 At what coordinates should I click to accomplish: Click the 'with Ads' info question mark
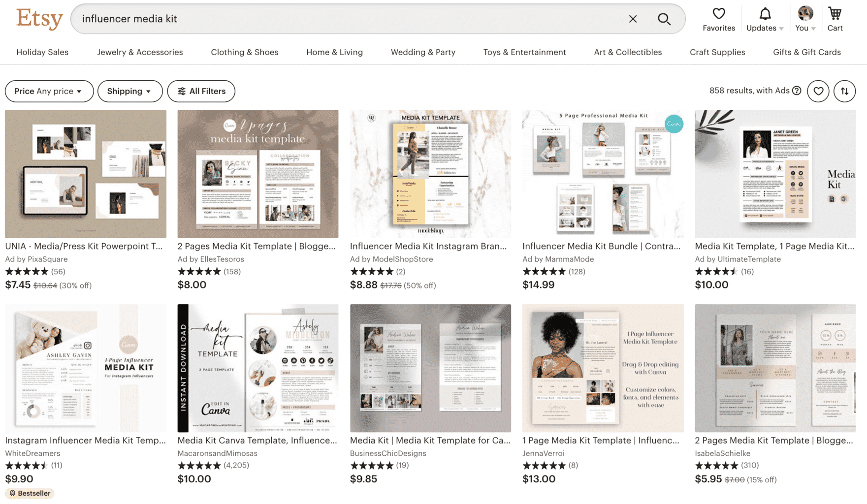(797, 91)
